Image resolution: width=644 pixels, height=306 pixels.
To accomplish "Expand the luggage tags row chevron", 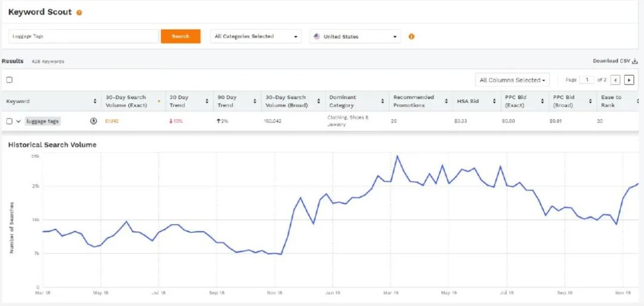I will [x=18, y=121].
